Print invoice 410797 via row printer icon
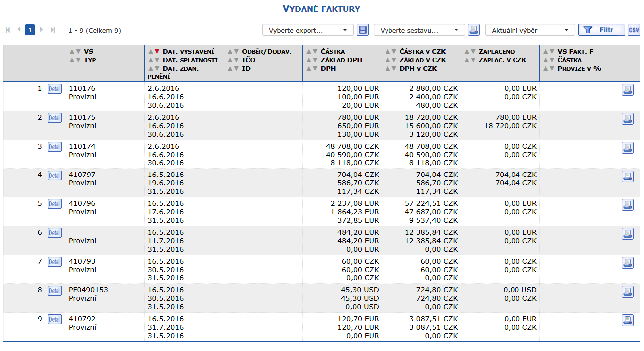Image resolution: width=644 pixels, height=351 pixels. point(628,176)
